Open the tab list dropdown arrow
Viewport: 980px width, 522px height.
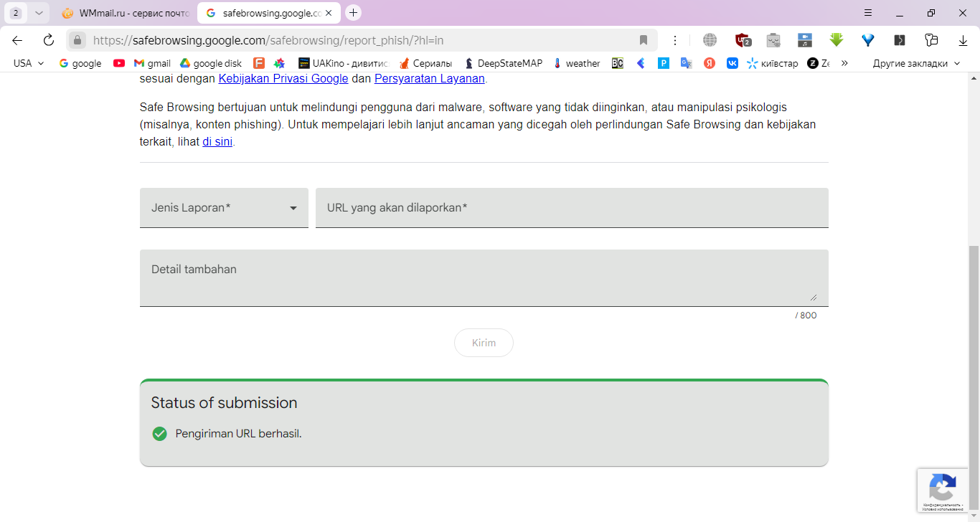[39, 13]
